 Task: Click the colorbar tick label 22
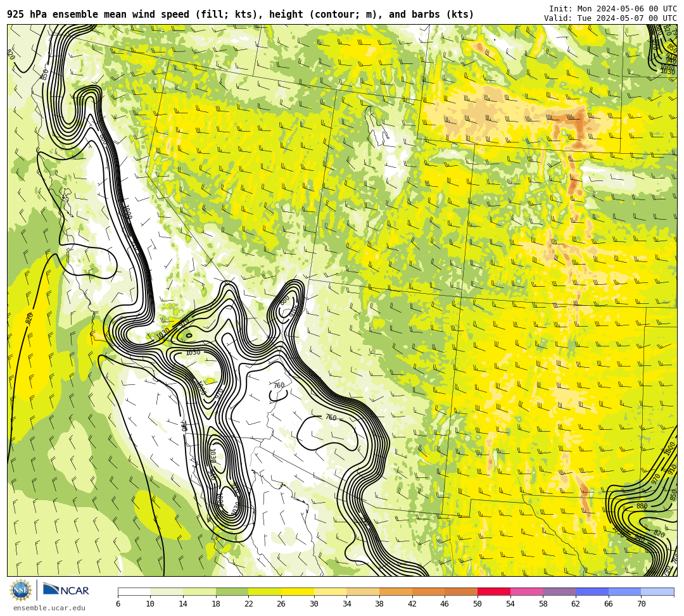pyautogui.click(x=249, y=604)
